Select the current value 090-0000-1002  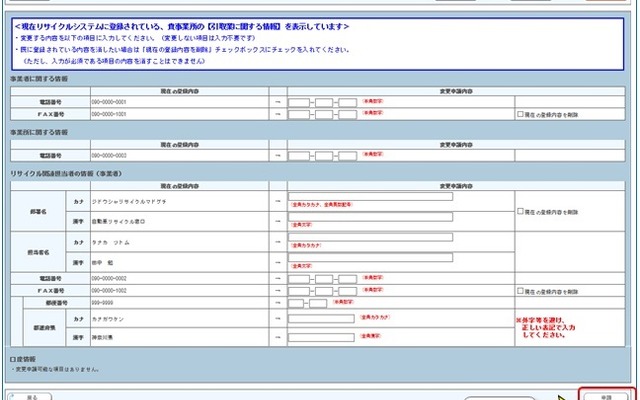click(109, 291)
